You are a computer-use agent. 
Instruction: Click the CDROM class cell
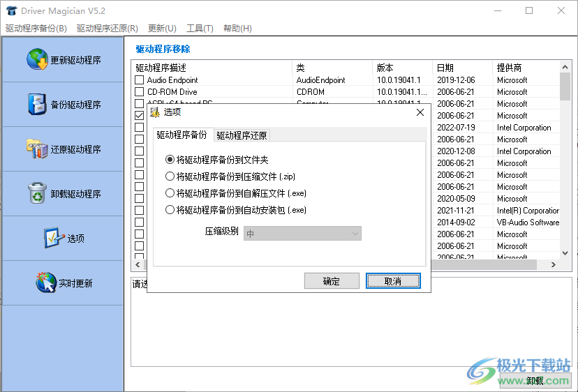pos(311,92)
